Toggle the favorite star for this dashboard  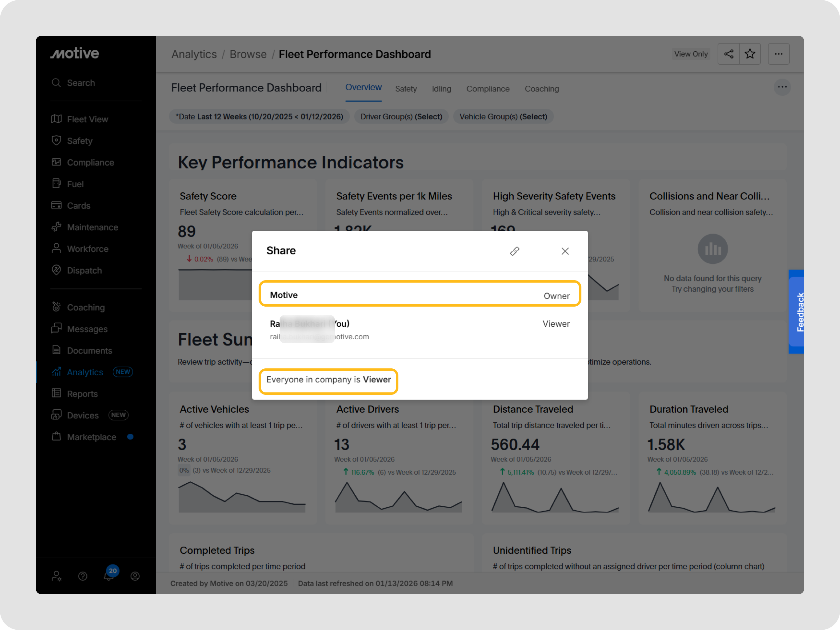750,53
